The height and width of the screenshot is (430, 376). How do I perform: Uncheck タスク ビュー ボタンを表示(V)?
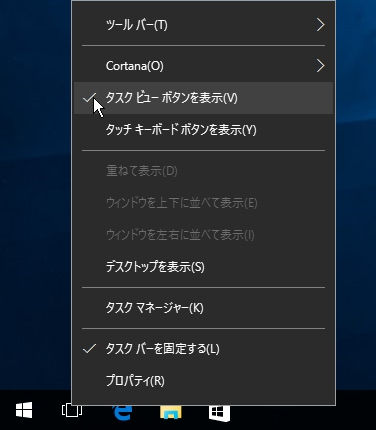pos(203,98)
